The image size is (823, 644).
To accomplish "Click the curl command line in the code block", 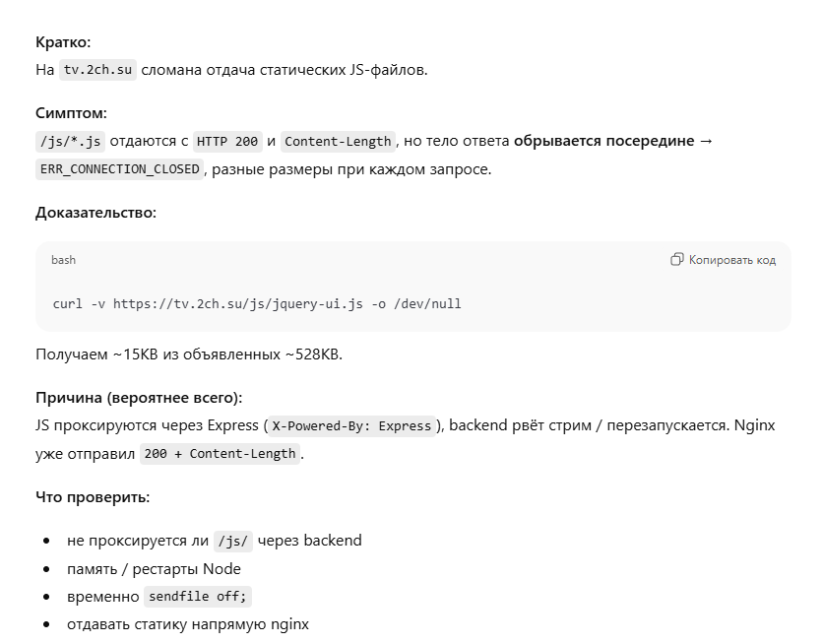I will [257, 303].
